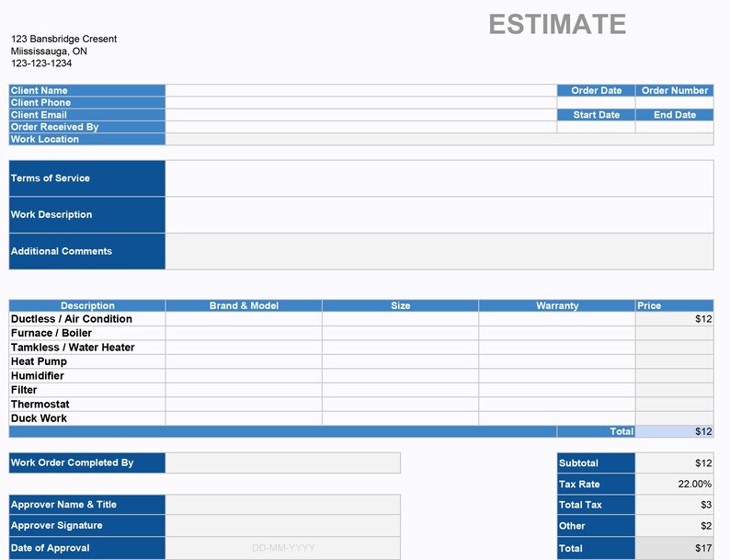This screenshot has height=560, width=730.
Task: Select the Client Phone input cell
Action: (360, 102)
